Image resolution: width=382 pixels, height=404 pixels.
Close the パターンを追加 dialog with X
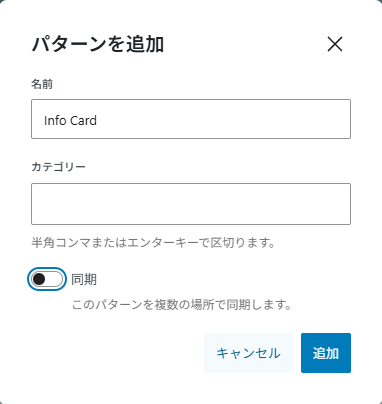pos(335,44)
